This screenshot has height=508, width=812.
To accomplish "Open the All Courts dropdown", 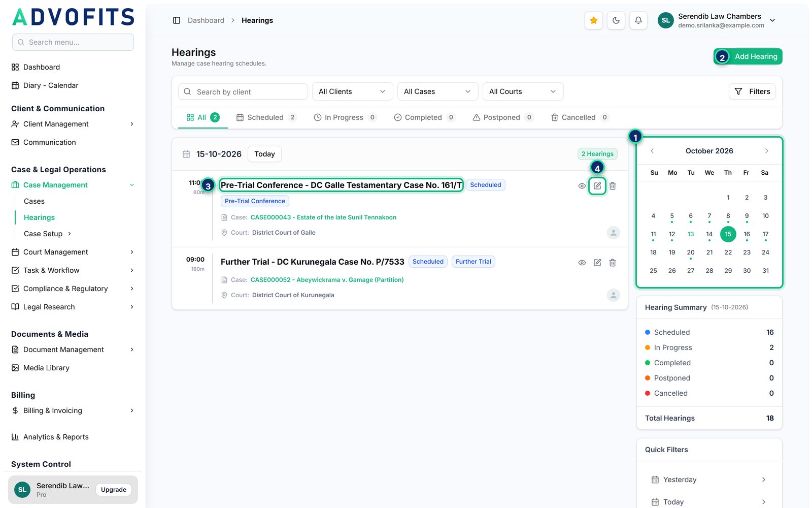I will click(x=523, y=91).
